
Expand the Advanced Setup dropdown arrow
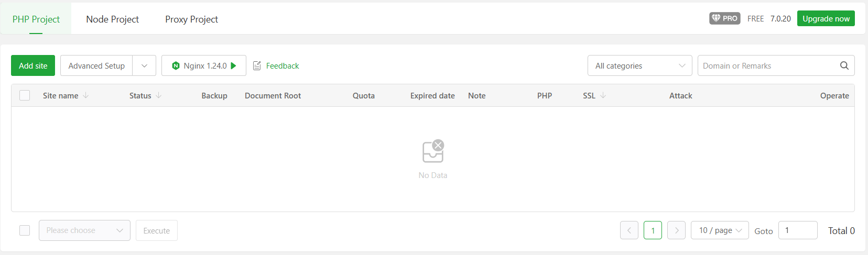(x=144, y=66)
